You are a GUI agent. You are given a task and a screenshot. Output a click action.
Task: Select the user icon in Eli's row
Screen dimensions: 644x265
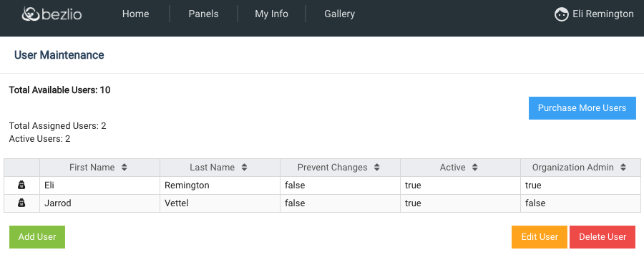pyautogui.click(x=21, y=185)
